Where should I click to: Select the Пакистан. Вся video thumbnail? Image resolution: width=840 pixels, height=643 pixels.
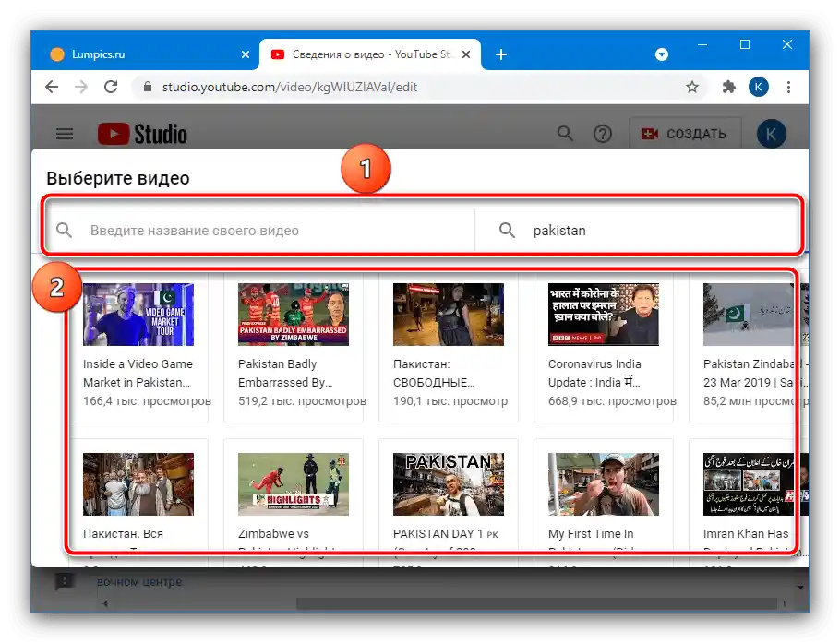[138, 484]
